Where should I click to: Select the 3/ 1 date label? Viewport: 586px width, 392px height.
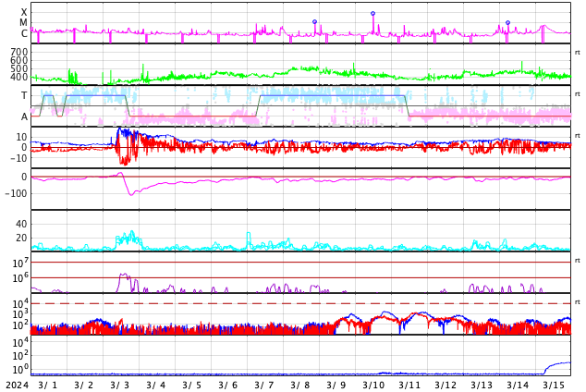48,385
